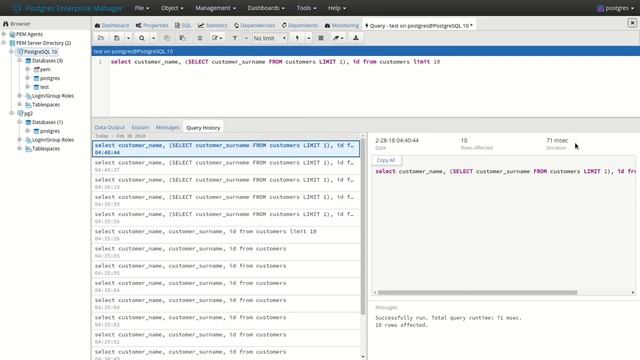Collapse the Databases (3) node

click(20, 60)
